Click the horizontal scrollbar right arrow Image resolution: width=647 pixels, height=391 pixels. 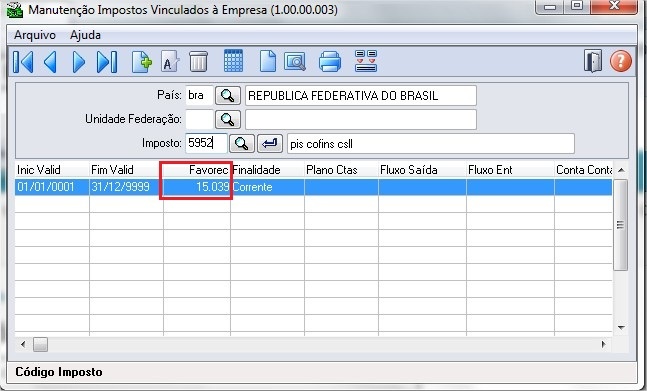[x=604, y=344]
